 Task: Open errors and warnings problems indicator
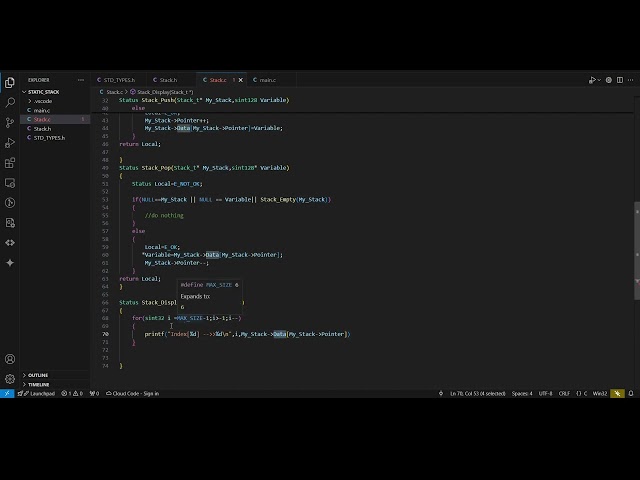pyautogui.click(x=72, y=393)
